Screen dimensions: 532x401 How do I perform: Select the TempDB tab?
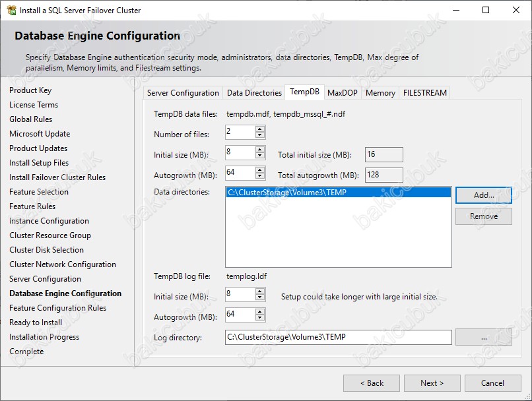coord(304,92)
